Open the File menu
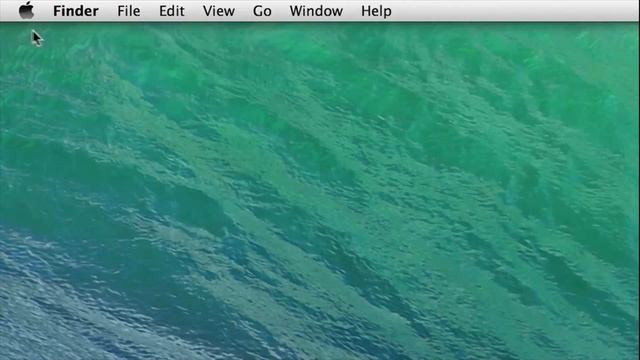 coord(129,11)
